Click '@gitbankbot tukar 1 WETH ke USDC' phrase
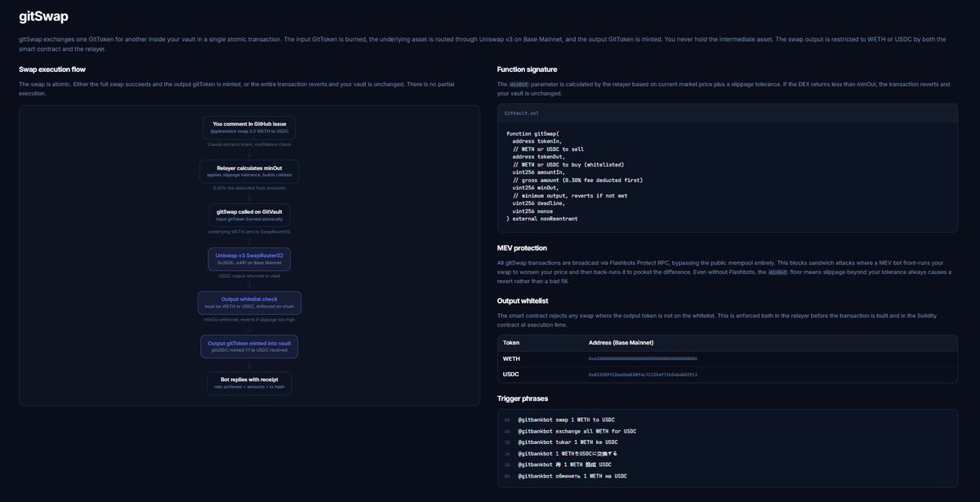The image size is (980, 502). 568,442
